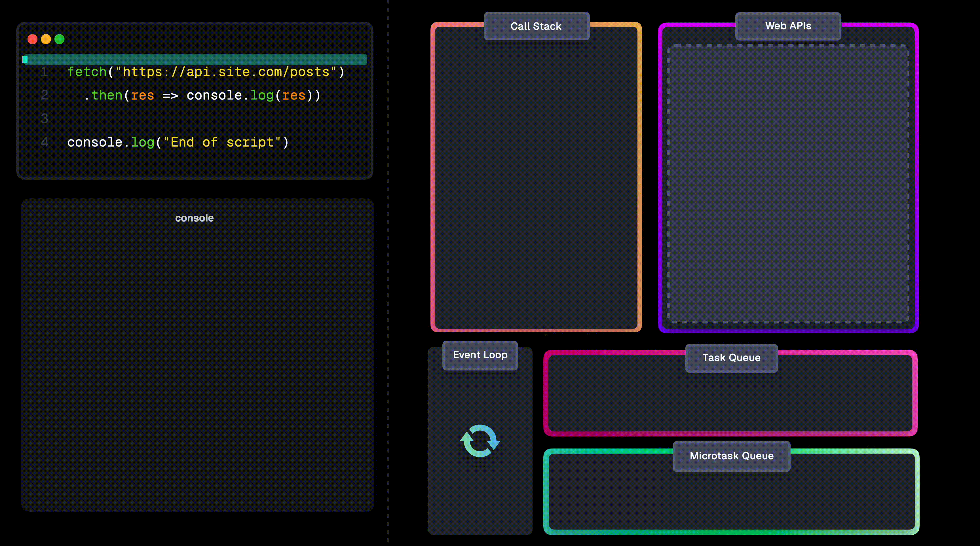The height and width of the screenshot is (546, 980).
Task: Click the Microtask Queue label
Action: click(x=731, y=456)
